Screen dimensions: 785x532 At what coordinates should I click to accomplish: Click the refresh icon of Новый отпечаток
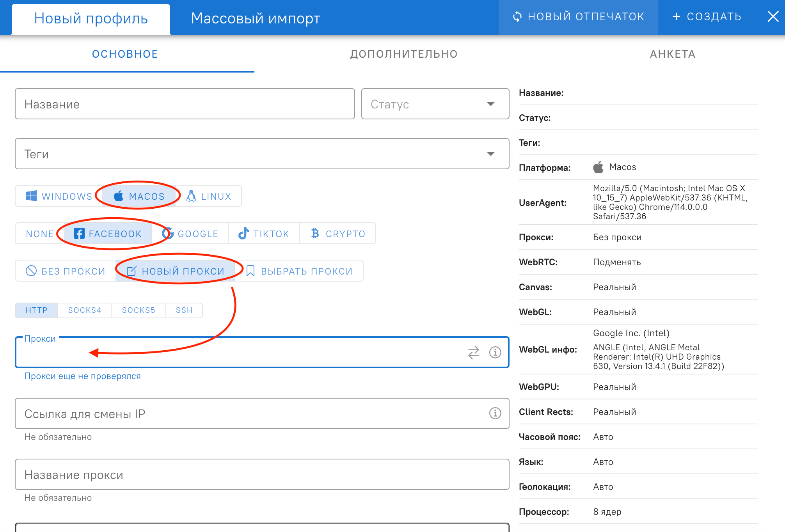click(517, 17)
